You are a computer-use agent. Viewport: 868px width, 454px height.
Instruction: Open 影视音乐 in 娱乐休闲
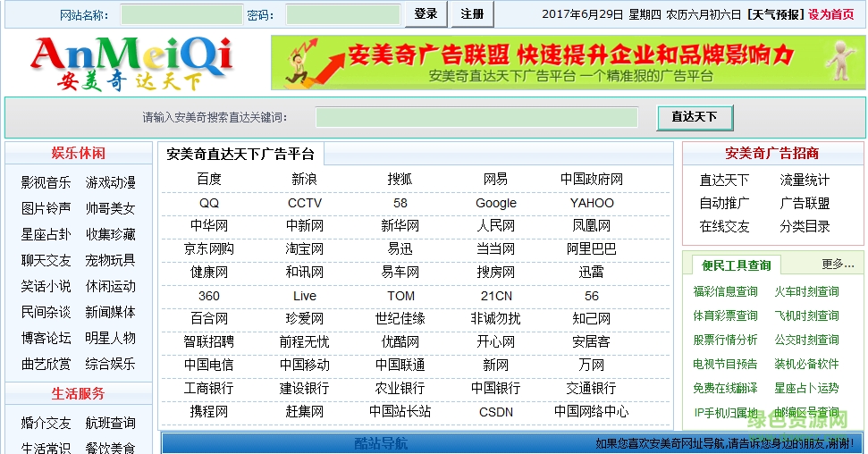[x=46, y=182]
